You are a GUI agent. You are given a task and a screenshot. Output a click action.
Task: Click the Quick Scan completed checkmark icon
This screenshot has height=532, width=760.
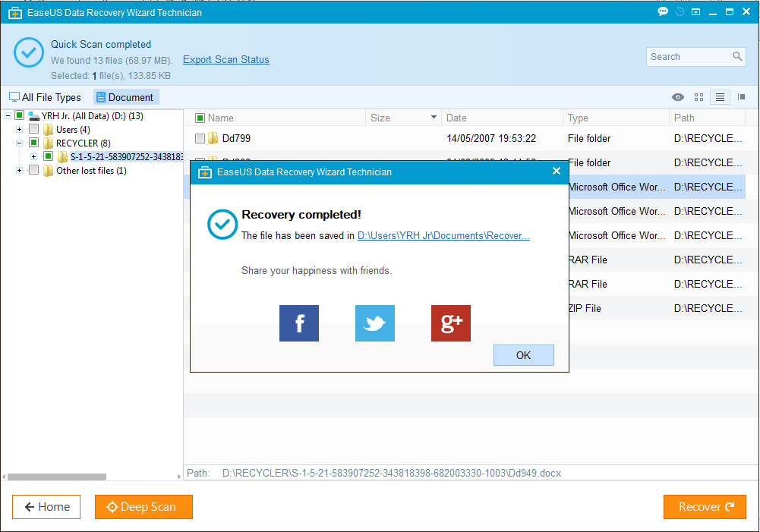tap(29, 52)
